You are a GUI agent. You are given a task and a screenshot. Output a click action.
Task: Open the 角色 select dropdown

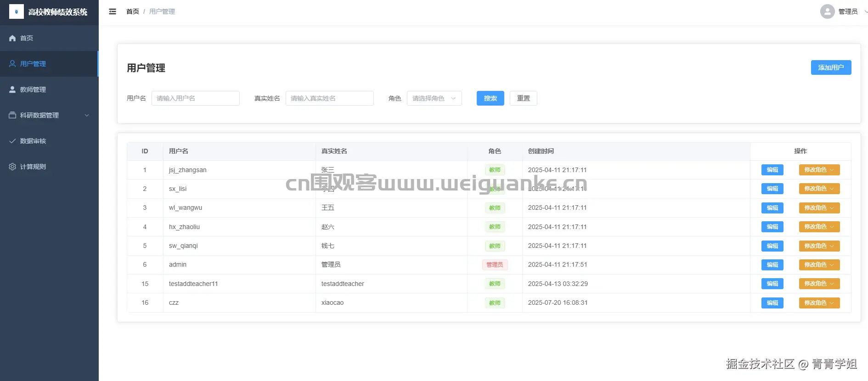(434, 98)
